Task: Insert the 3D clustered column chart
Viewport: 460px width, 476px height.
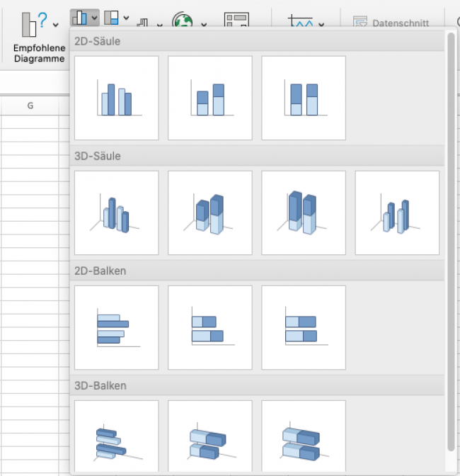Action: point(116,212)
